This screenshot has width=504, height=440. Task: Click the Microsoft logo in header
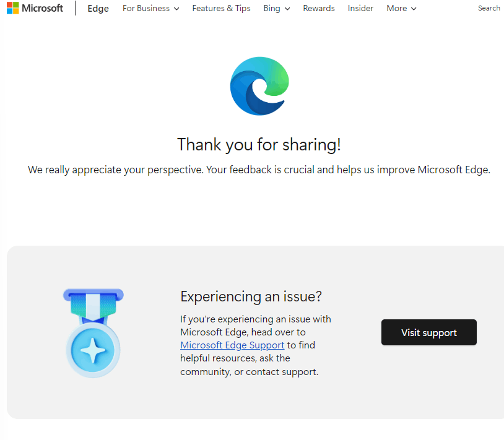pyautogui.click(x=35, y=8)
